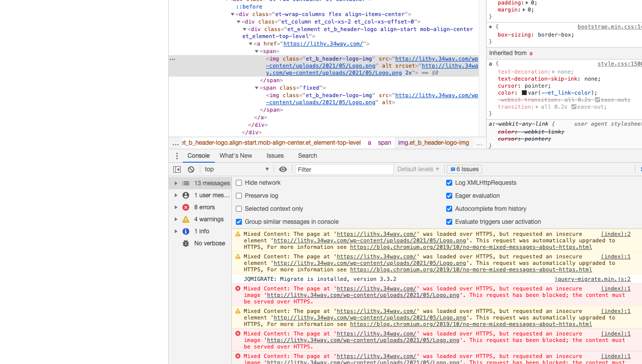Click the JQMIGRATE: Migrate is installed message
This screenshot has width=642, height=364.
pos(320,279)
